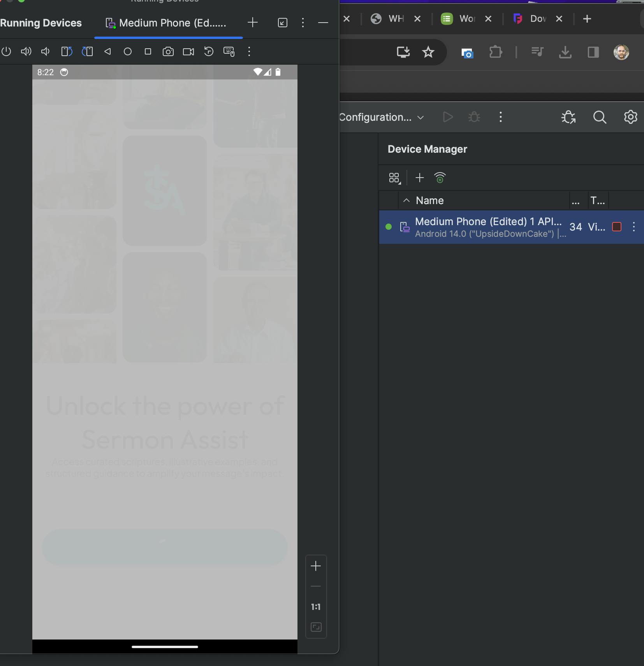
Task: Create a new virtual device in Device Manager
Action: tap(419, 178)
